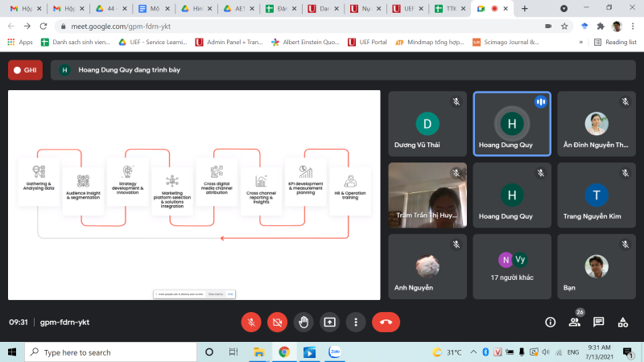Open the activities icon
This screenshot has height=362, width=644.
pos(623,322)
